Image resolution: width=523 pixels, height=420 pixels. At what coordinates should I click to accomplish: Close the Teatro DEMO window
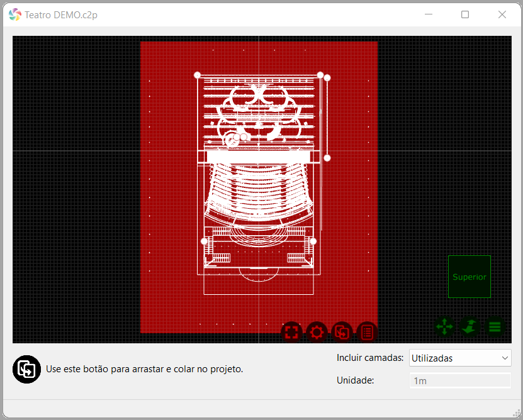[x=502, y=14]
